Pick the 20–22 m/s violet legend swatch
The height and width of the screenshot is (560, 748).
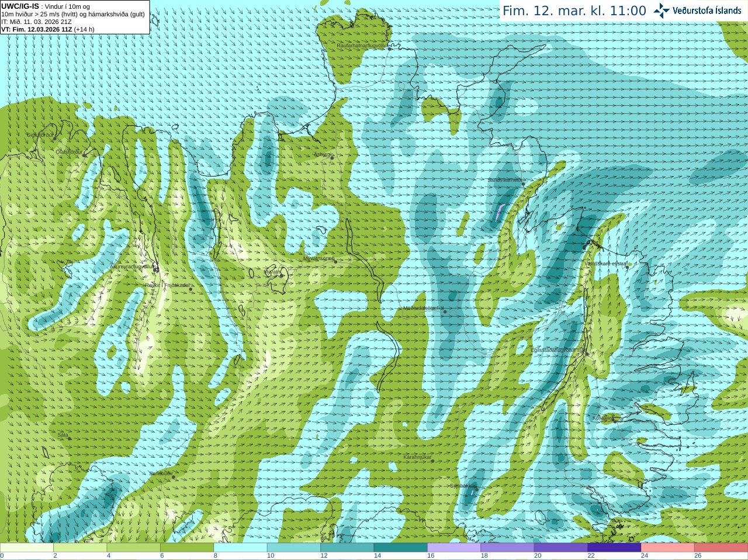click(x=561, y=548)
